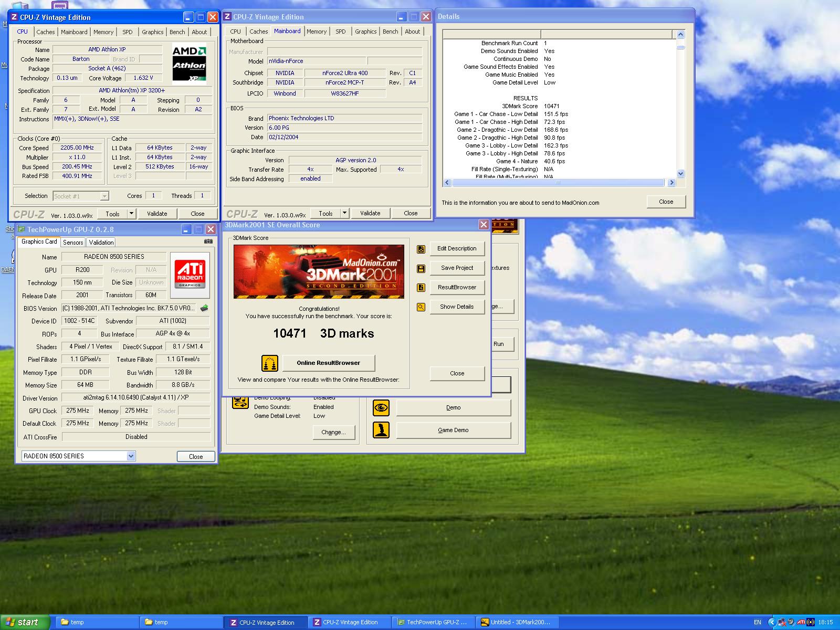Click Validate in the left CPU-Z window
The height and width of the screenshot is (630, 840).
coord(157,214)
